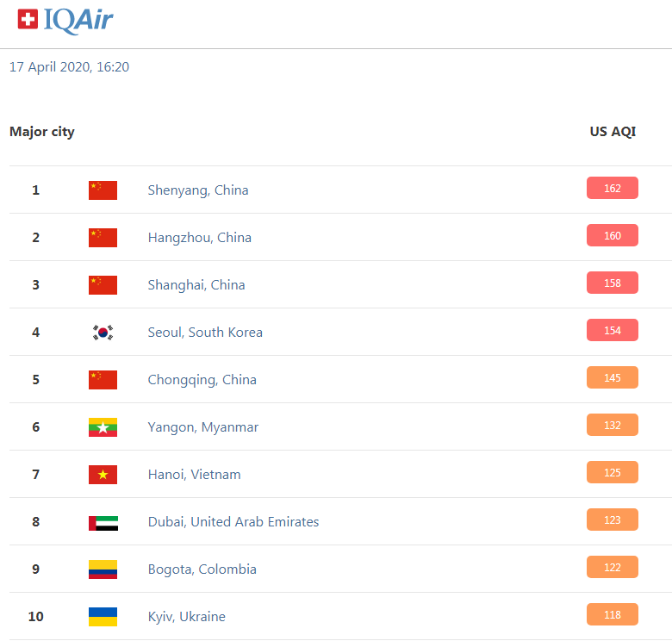Open the Shenyang, China link

click(x=198, y=190)
